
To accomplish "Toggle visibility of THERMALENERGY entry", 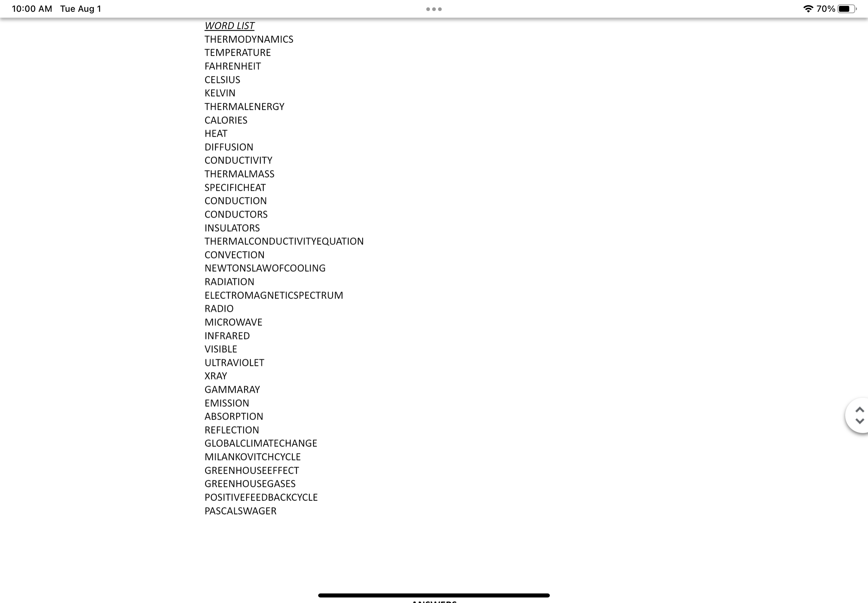I will pyautogui.click(x=245, y=107).
